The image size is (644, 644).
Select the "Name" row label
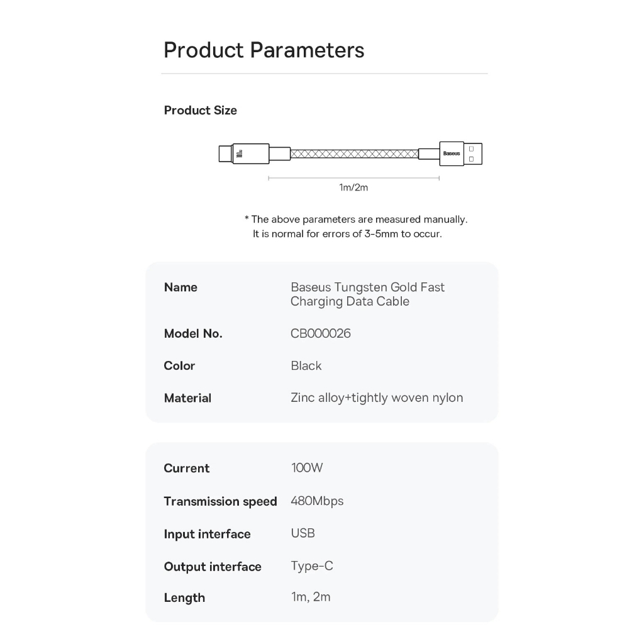[180, 287]
